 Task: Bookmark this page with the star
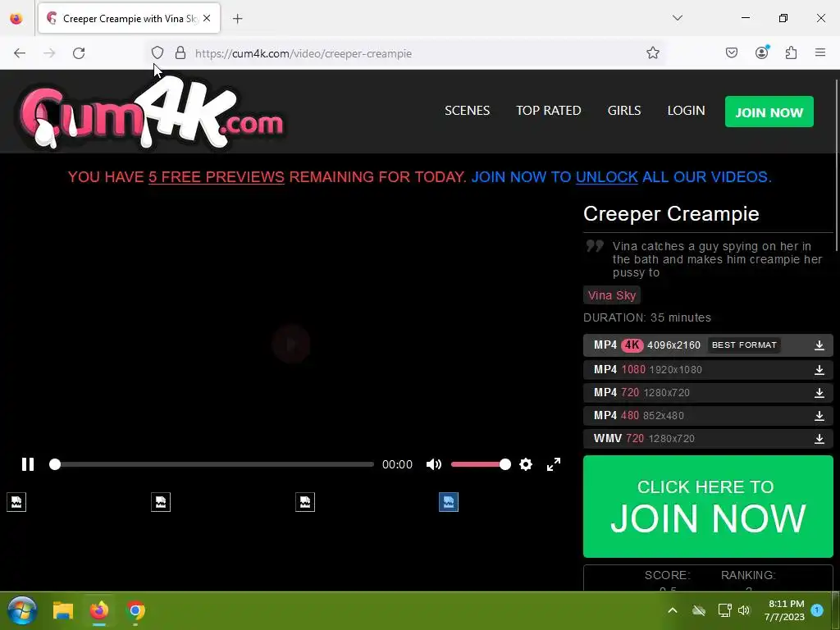coord(652,53)
